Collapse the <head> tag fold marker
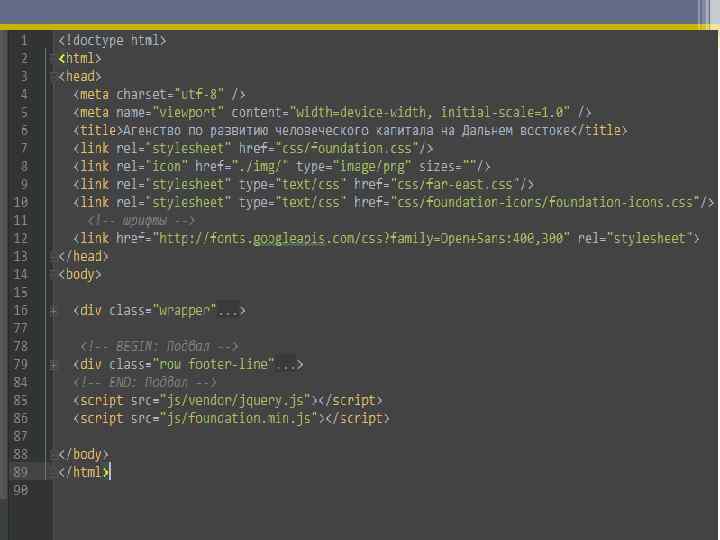The image size is (720, 540). 53,77
